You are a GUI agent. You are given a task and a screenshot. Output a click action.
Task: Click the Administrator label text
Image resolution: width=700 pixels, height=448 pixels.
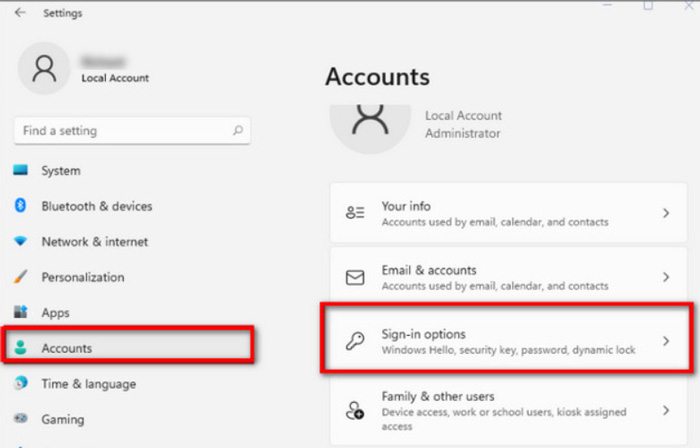point(462,133)
